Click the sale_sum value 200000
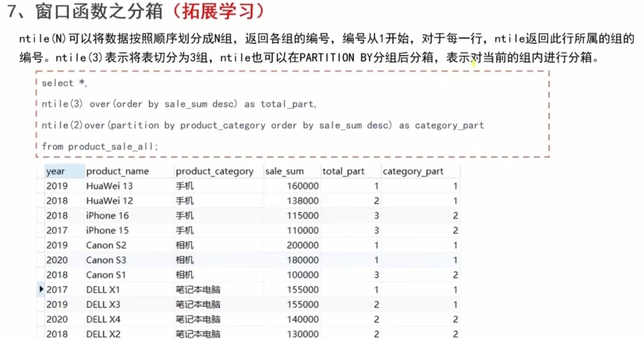This screenshot has width=644, height=339. (x=303, y=245)
